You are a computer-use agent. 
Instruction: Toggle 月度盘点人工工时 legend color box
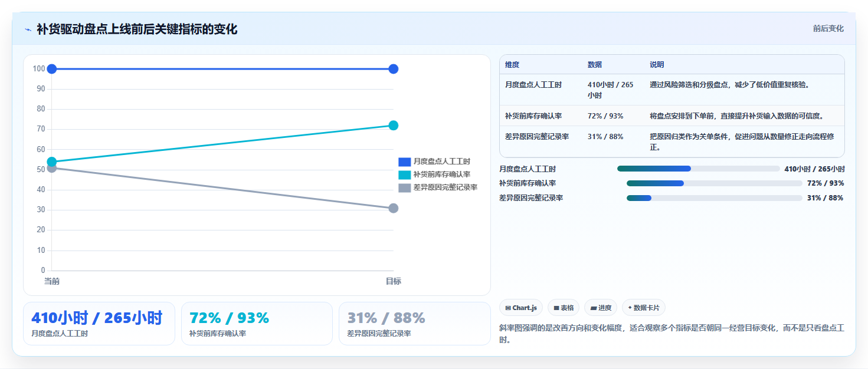(x=404, y=162)
